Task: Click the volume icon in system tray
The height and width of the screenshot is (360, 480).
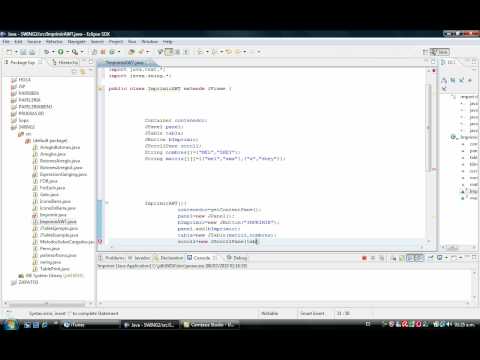Action: coord(449,324)
